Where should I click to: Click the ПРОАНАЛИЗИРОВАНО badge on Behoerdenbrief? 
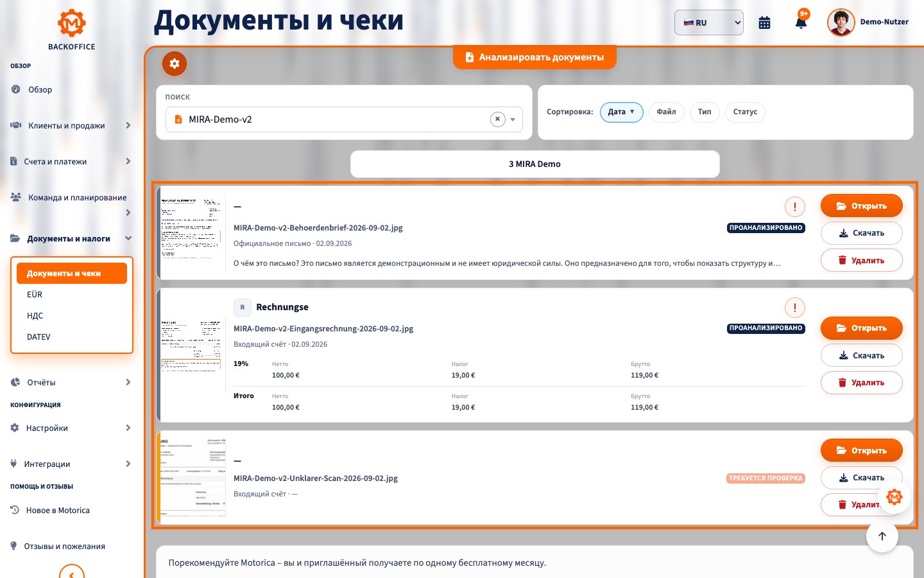766,228
